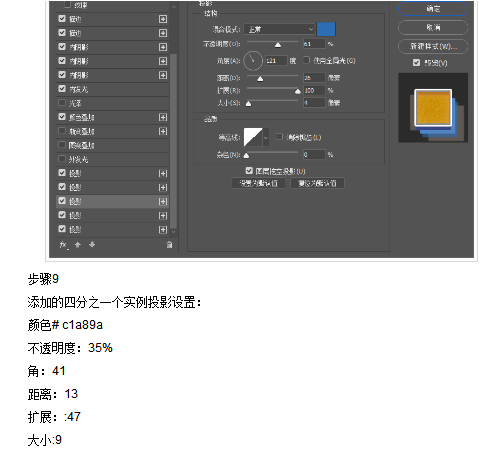Click the 复位为默认值 button
The height and width of the screenshot is (450, 479).
pyautogui.click(x=317, y=183)
